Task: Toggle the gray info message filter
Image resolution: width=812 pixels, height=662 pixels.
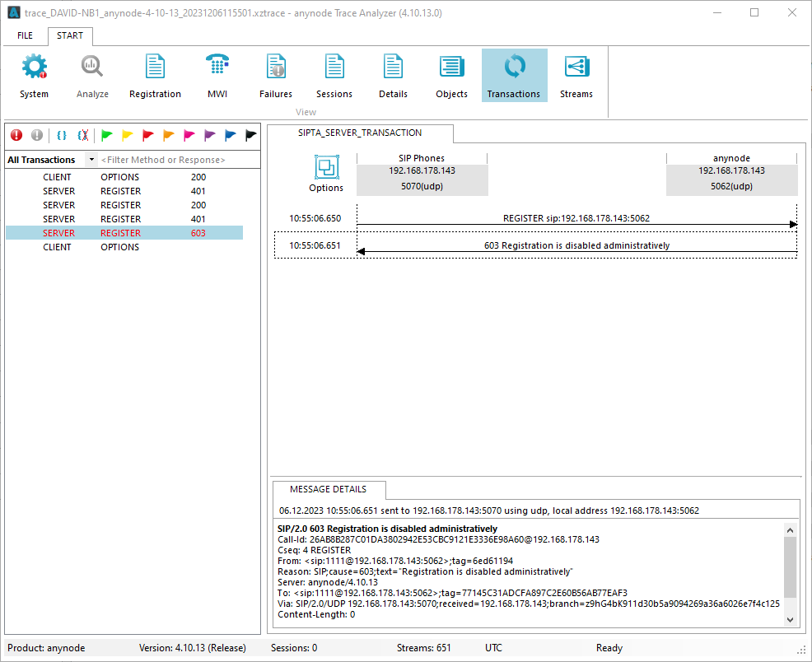Action: [x=38, y=135]
